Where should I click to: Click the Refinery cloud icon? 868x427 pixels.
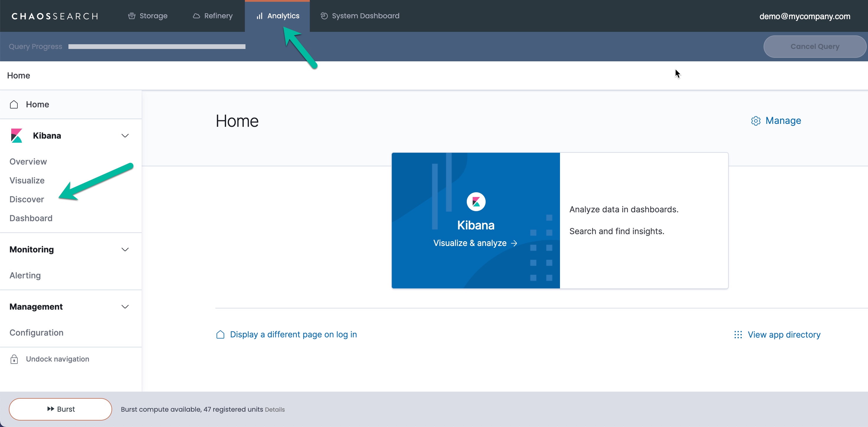(196, 16)
